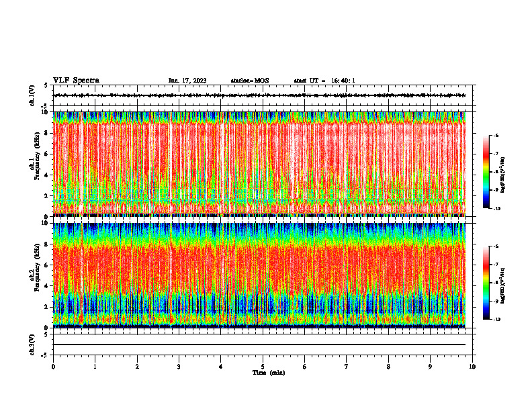
Task: Click the x-axis tick label "3"
Action: click(x=179, y=367)
